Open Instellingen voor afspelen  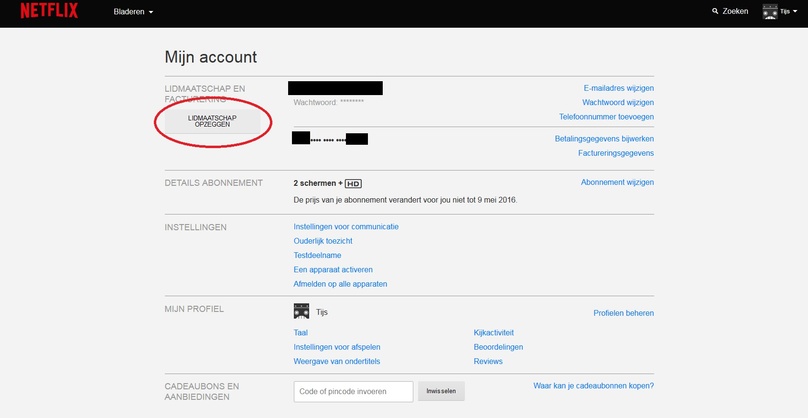pos(337,347)
